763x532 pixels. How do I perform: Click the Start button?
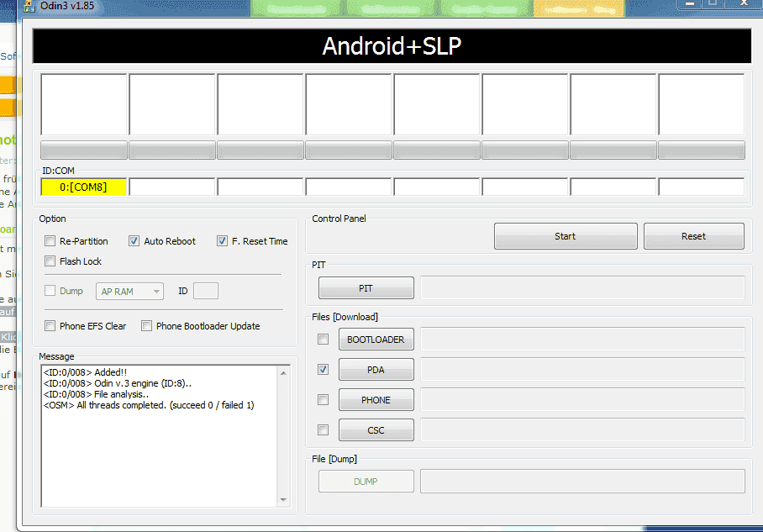point(566,236)
